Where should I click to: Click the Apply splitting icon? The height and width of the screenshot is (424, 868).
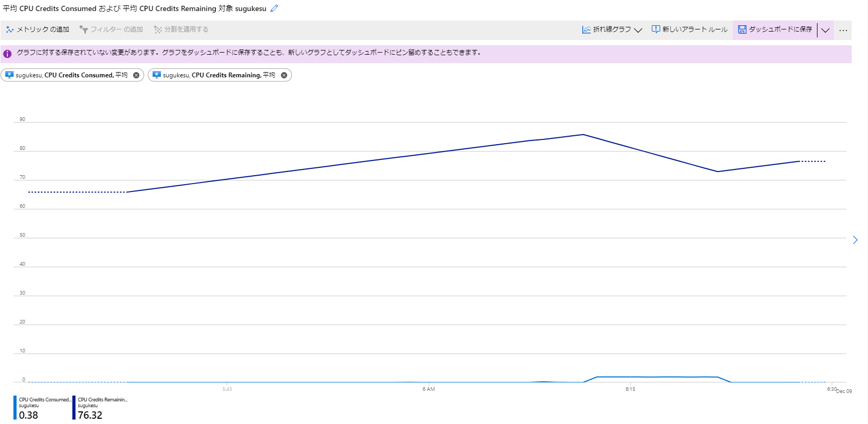(x=157, y=29)
